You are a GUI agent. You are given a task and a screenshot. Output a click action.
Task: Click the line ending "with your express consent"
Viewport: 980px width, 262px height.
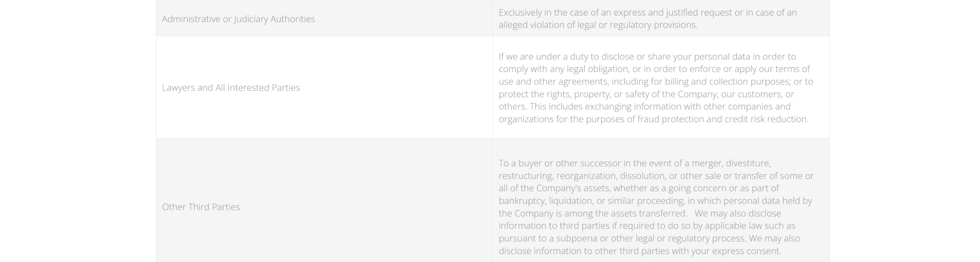pyautogui.click(x=639, y=251)
